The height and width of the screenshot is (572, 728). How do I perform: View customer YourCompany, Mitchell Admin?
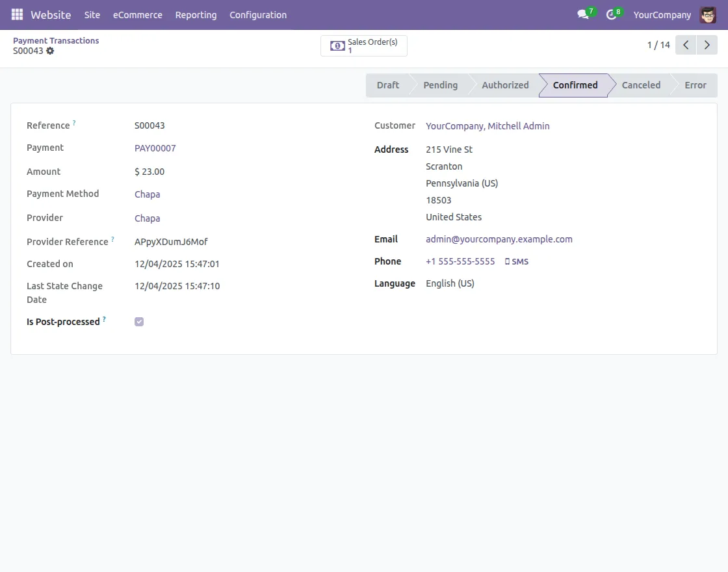click(x=487, y=125)
